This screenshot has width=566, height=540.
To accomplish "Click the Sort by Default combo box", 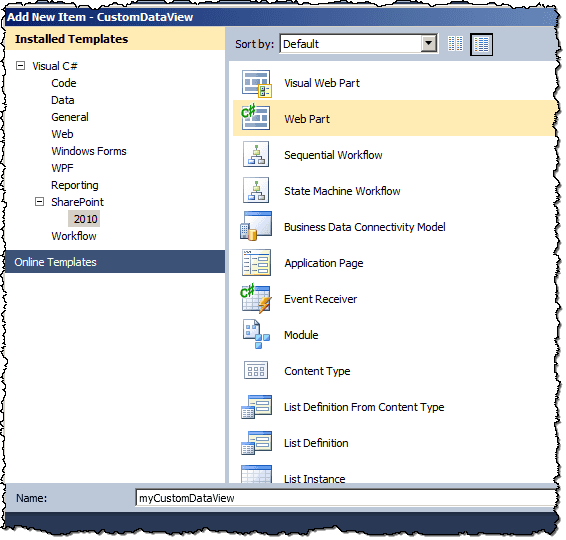I will click(359, 44).
